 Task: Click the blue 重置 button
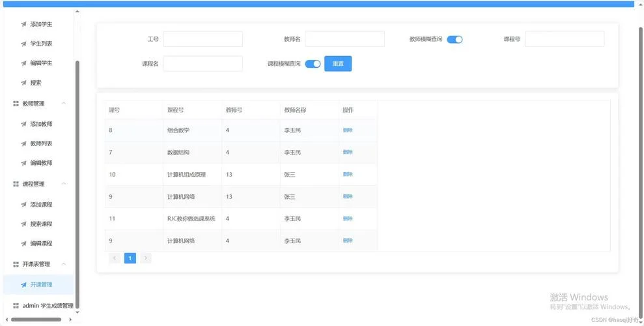tap(338, 64)
